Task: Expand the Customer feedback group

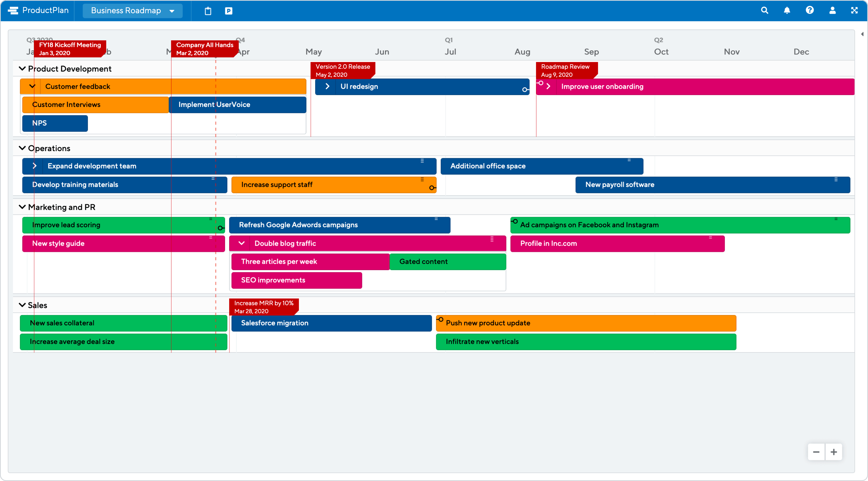Action: [33, 86]
